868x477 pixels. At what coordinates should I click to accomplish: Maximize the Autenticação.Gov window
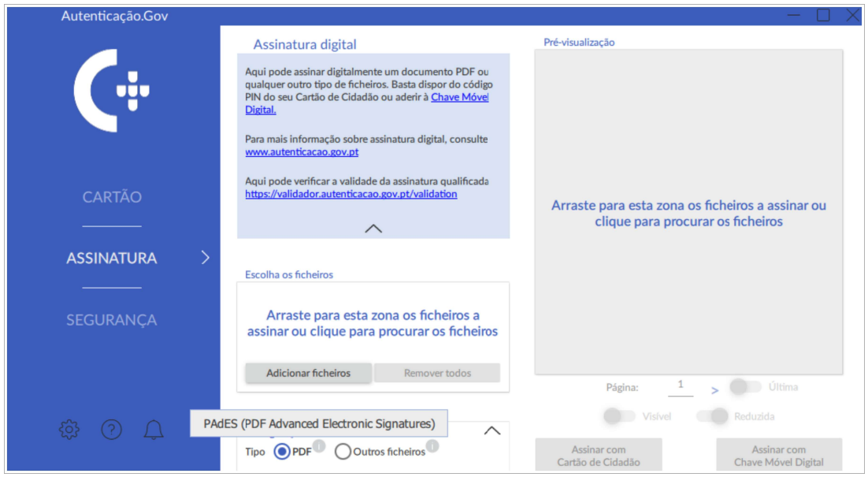(x=823, y=15)
